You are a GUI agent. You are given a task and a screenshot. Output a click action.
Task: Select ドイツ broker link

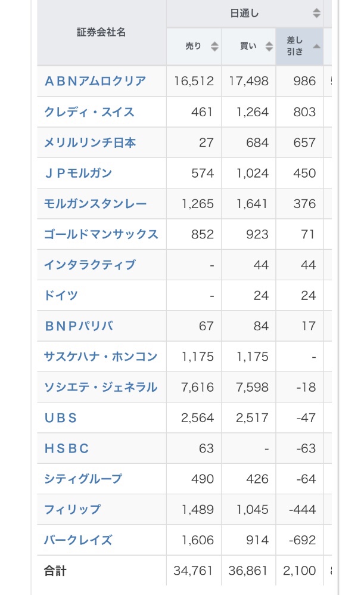(x=61, y=295)
